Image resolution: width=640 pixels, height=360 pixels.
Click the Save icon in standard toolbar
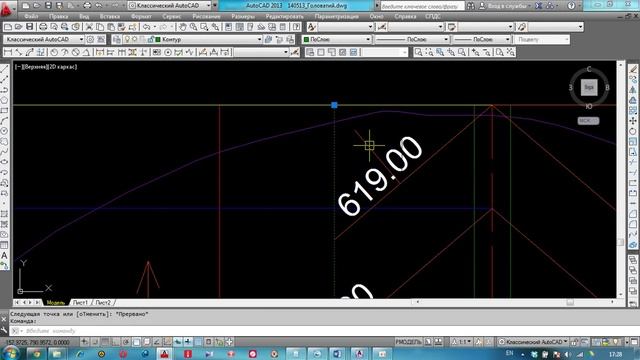(29, 27)
